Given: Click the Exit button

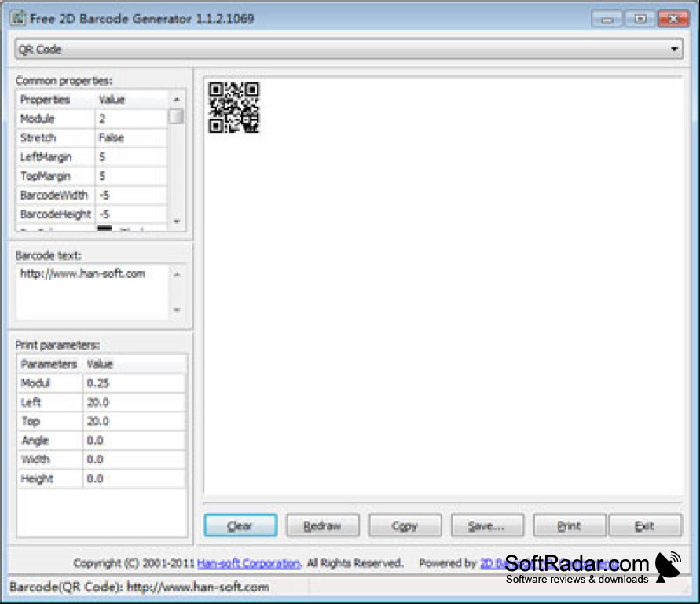Looking at the screenshot, I should 645,525.
